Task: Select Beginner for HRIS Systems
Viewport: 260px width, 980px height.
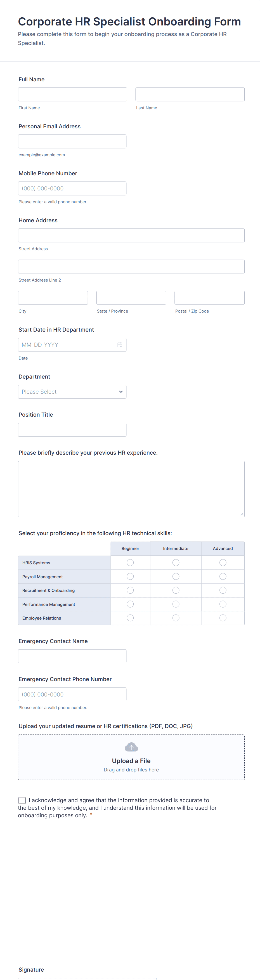Action: pos(130,563)
